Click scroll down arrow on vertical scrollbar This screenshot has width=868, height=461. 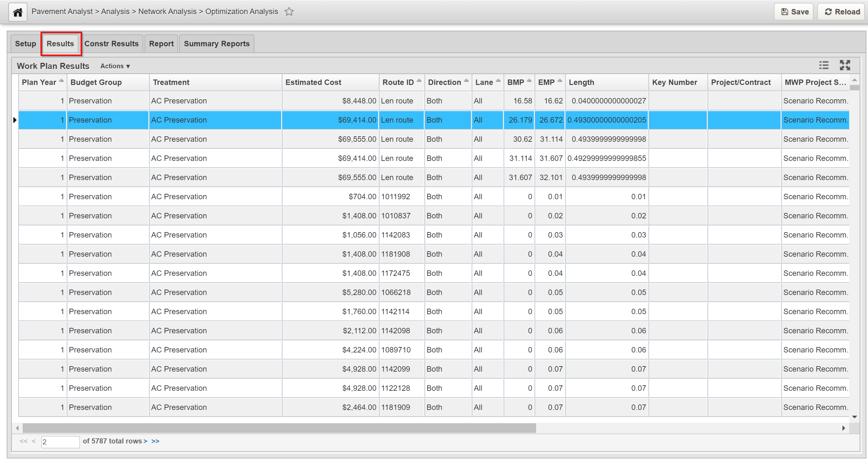click(854, 417)
